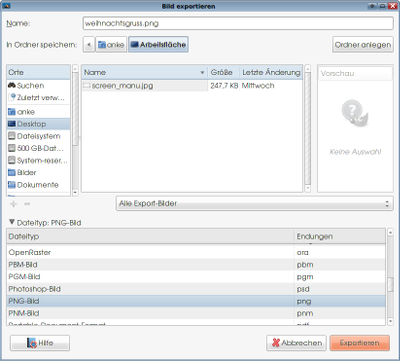Click the GIMP window icon in title bar
This screenshot has width=400, height=361.
[6, 6]
